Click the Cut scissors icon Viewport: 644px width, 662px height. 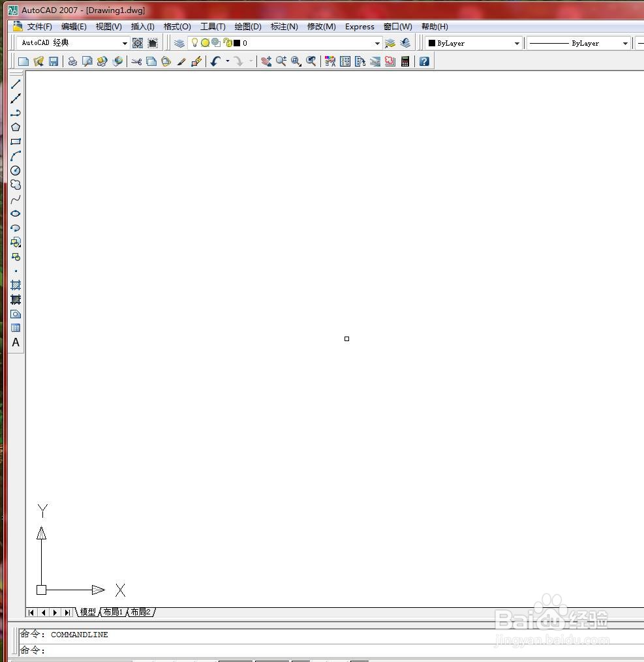tap(136, 62)
